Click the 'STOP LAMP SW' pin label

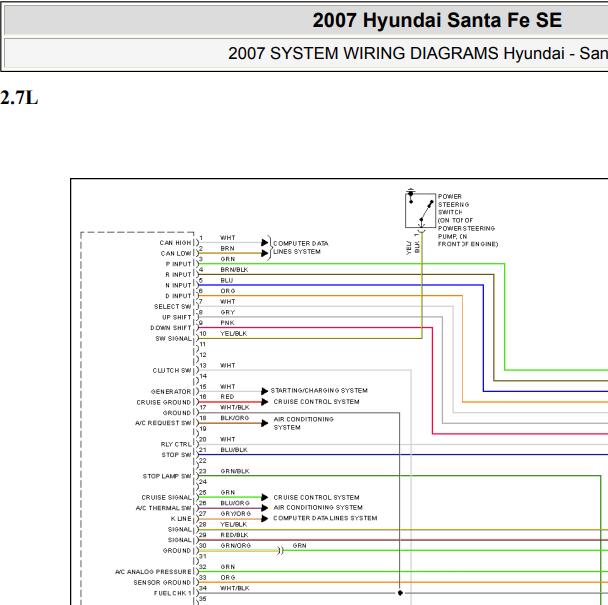point(167,476)
